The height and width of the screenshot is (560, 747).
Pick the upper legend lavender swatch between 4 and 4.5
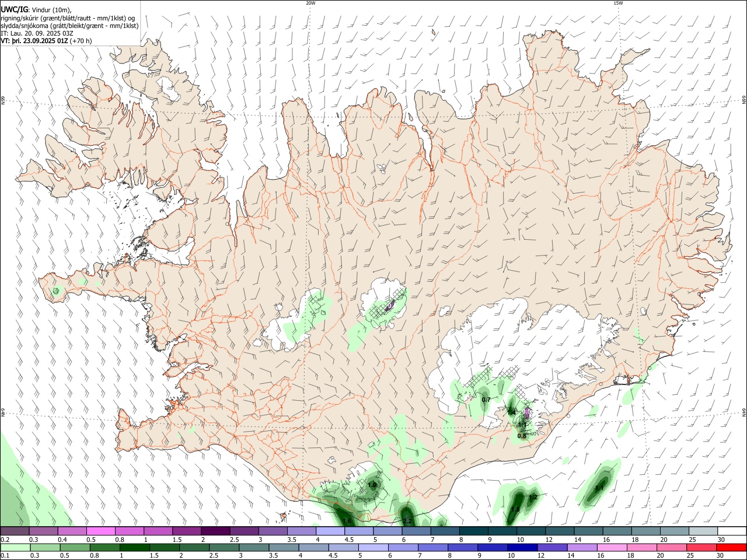[330, 531]
